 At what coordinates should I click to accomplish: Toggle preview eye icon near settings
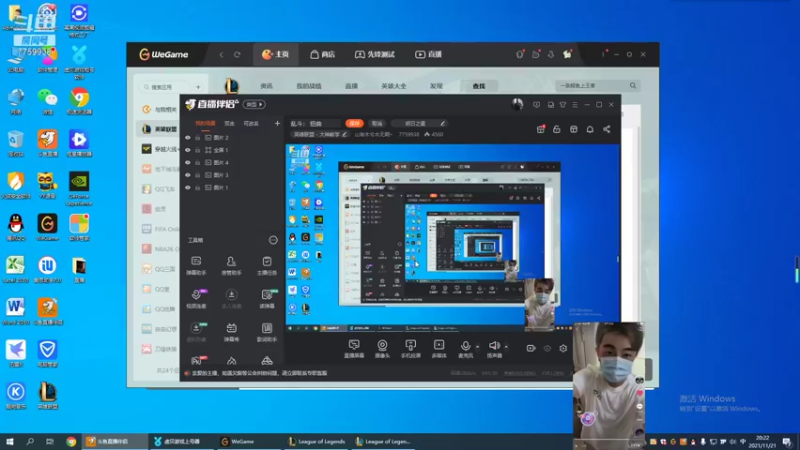(x=547, y=348)
